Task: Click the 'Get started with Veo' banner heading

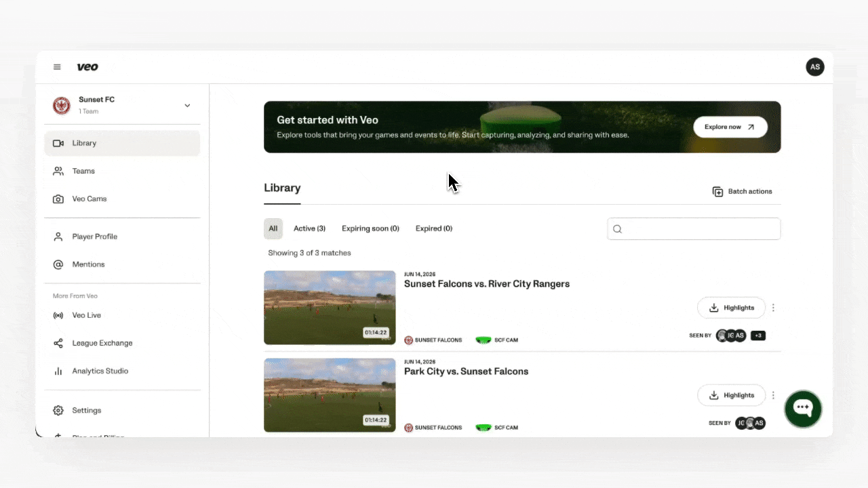Action: pos(328,120)
